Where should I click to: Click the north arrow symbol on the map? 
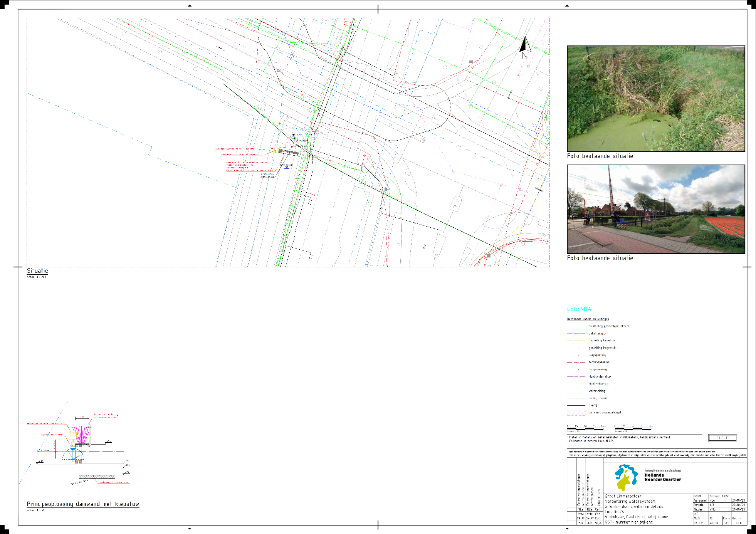[525, 47]
